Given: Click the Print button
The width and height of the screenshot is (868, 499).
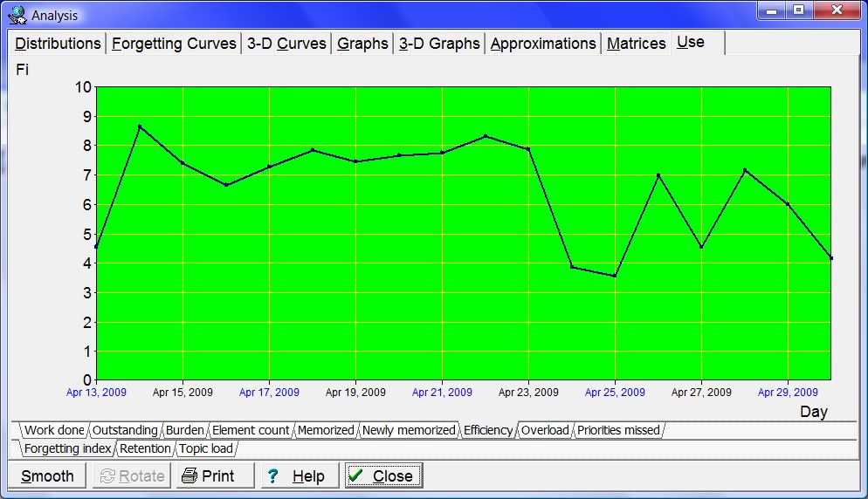Looking at the screenshot, I should 215,475.
